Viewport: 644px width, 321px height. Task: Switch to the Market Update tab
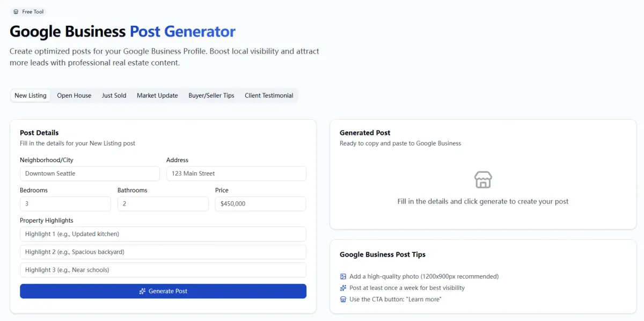click(x=157, y=96)
